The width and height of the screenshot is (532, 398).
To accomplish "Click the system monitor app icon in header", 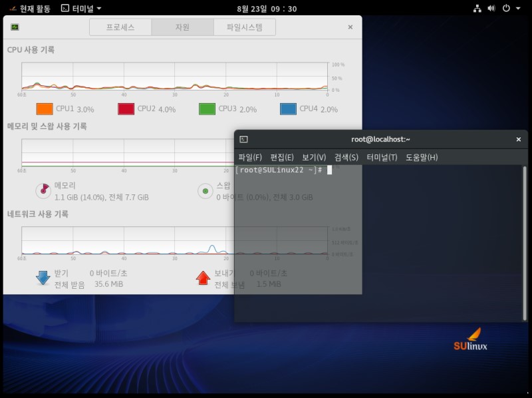I will pyautogui.click(x=15, y=27).
